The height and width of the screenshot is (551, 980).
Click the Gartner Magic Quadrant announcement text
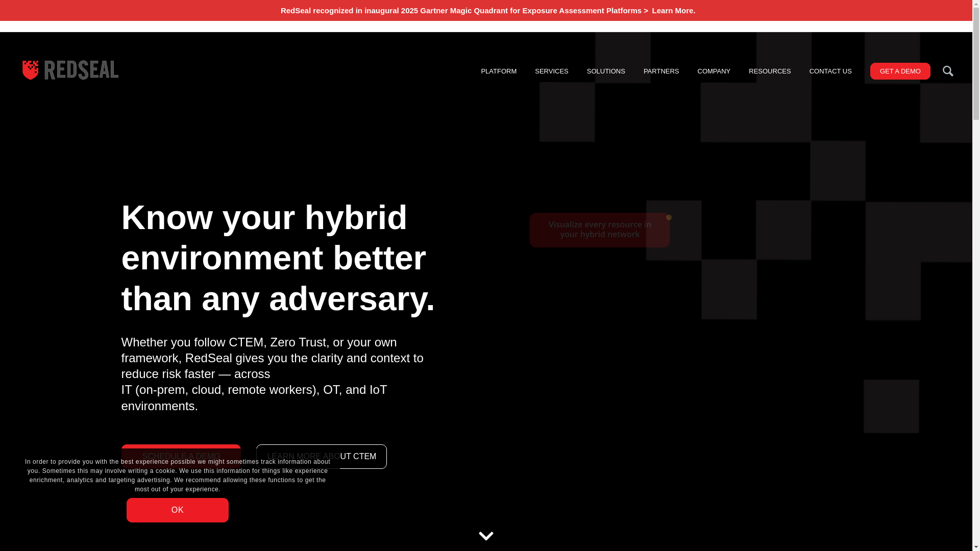(464, 11)
